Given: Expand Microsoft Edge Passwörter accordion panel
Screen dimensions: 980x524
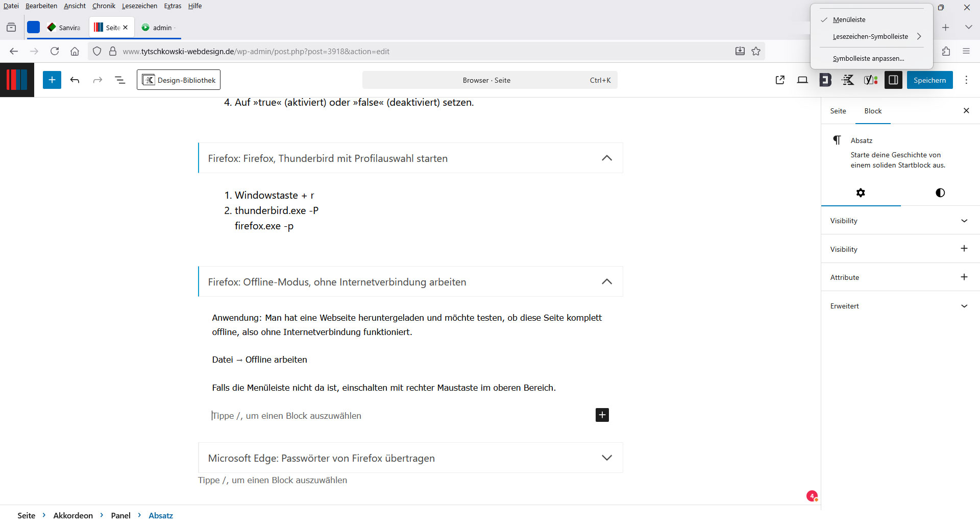Looking at the screenshot, I should [606, 458].
